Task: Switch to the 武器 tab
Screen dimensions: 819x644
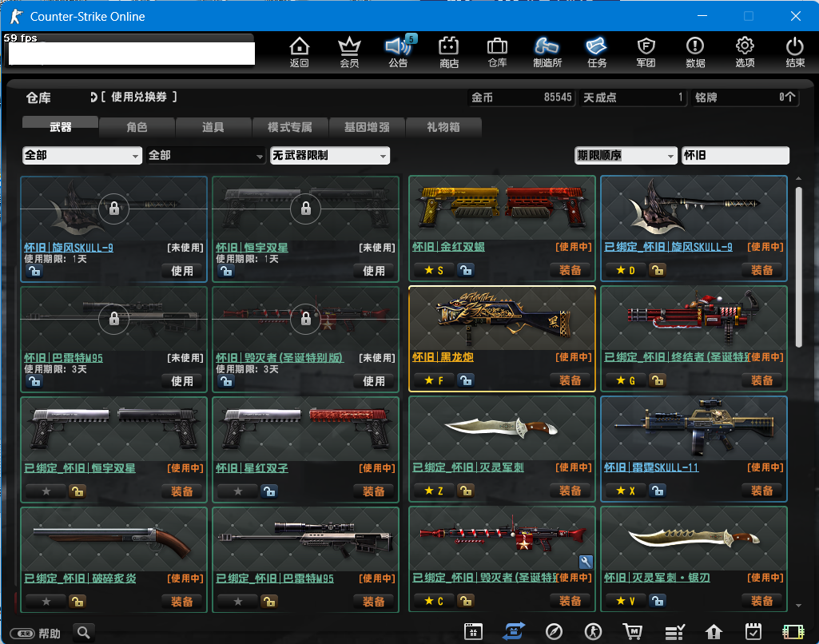Action: (x=60, y=127)
